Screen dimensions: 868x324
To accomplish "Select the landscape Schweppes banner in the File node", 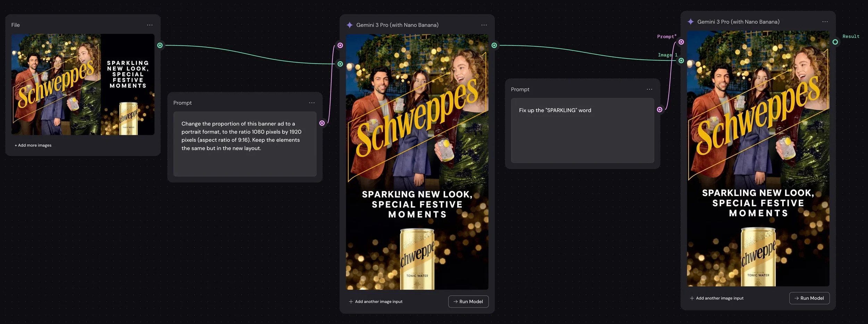I will coord(83,84).
